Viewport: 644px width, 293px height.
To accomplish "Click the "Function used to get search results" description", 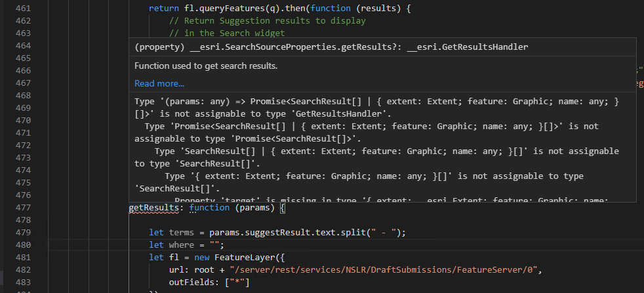I will coord(206,66).
